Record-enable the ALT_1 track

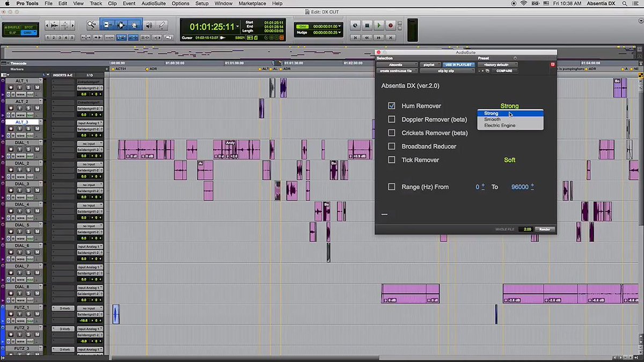(x=11, y=87)
